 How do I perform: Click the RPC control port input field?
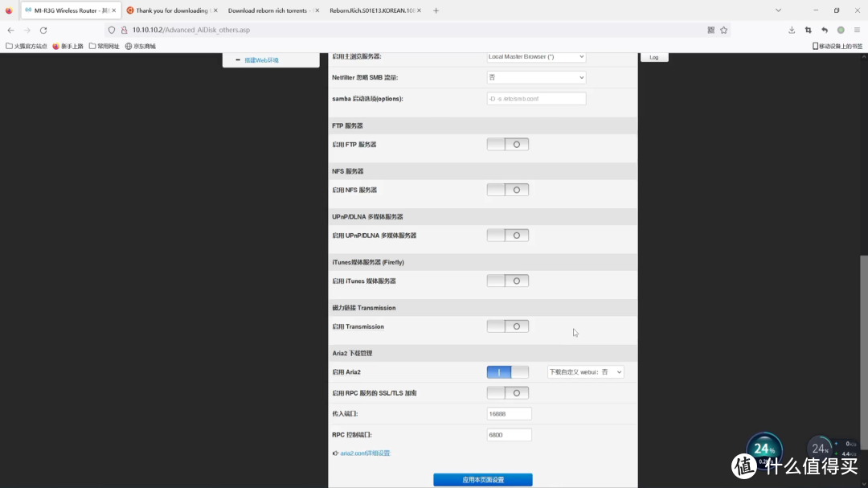[x=509, y=435]
